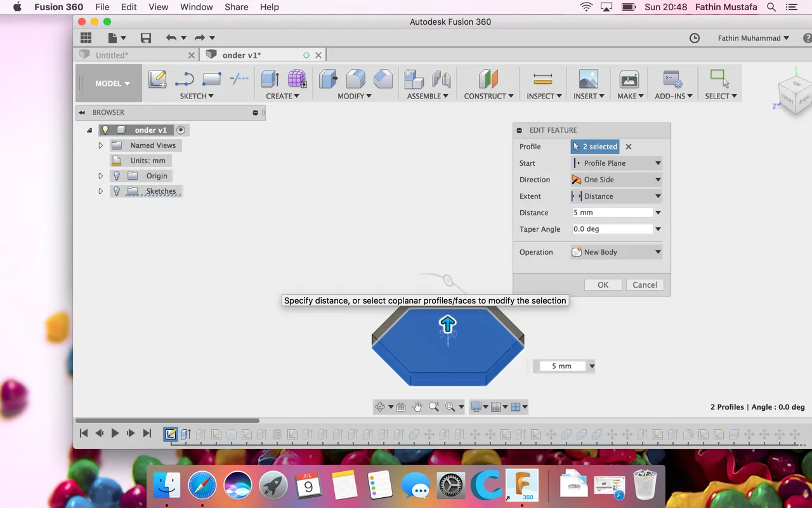
Task: Open the Data Panel grid icon
Action: pyautogui.click(x=86, y=38)
